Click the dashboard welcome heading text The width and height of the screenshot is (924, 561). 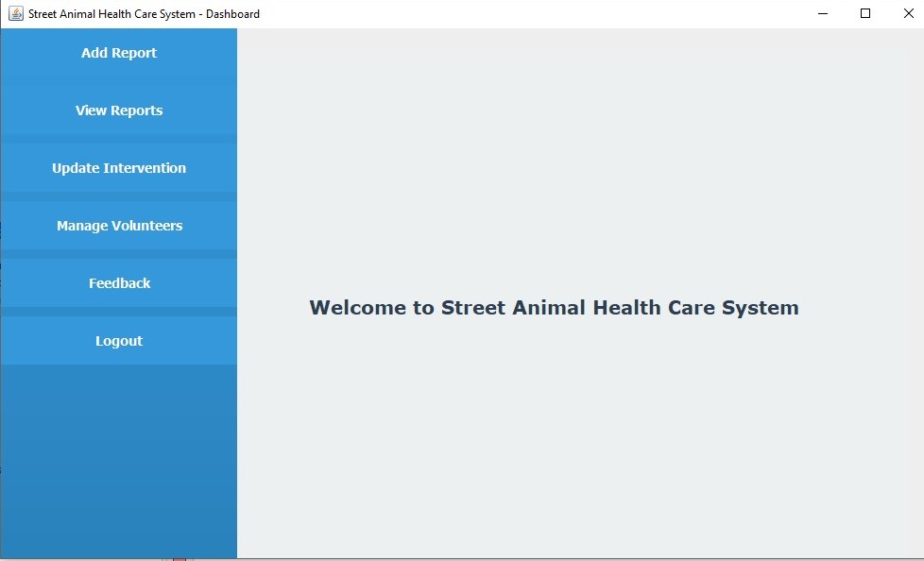554,307
